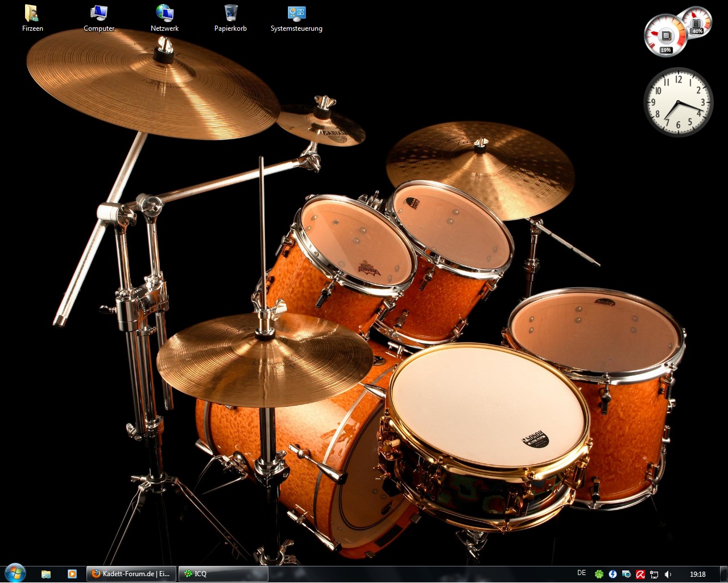Click the 19:18 taskbar clock
This screenshot has width=728, height=583.
[697, 574]
